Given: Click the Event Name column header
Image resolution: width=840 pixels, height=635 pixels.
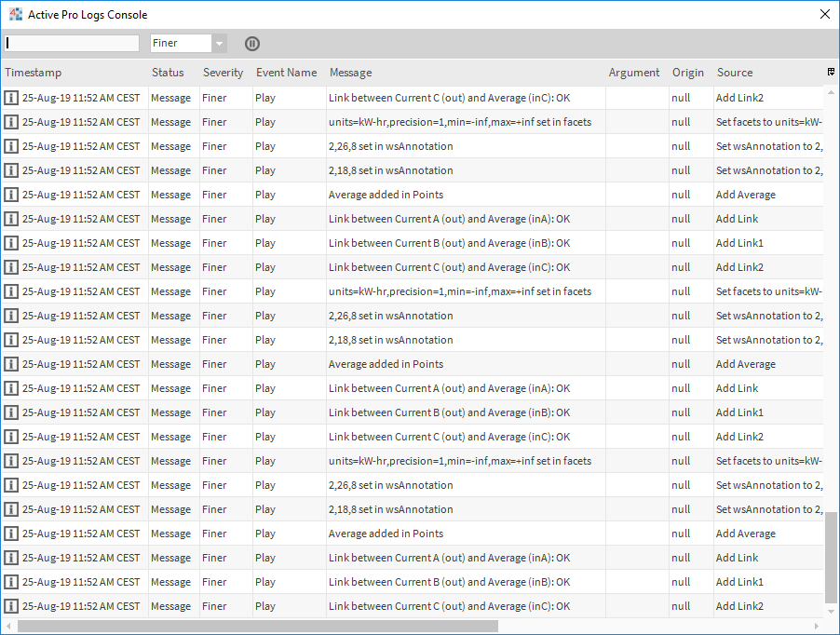Looking at the screenshot, I should tap(287, 73).
